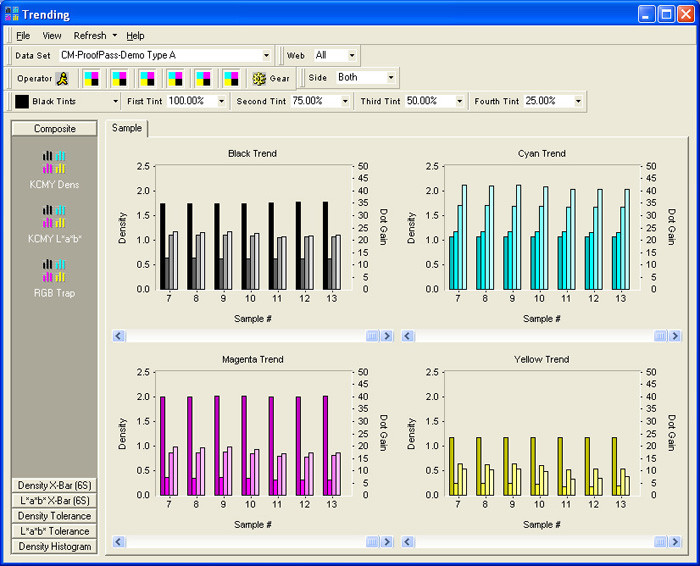The width and height of the screenshot is (700, 566).
Task: Click the Operator running-man icon
Action: tap(64, 78)
